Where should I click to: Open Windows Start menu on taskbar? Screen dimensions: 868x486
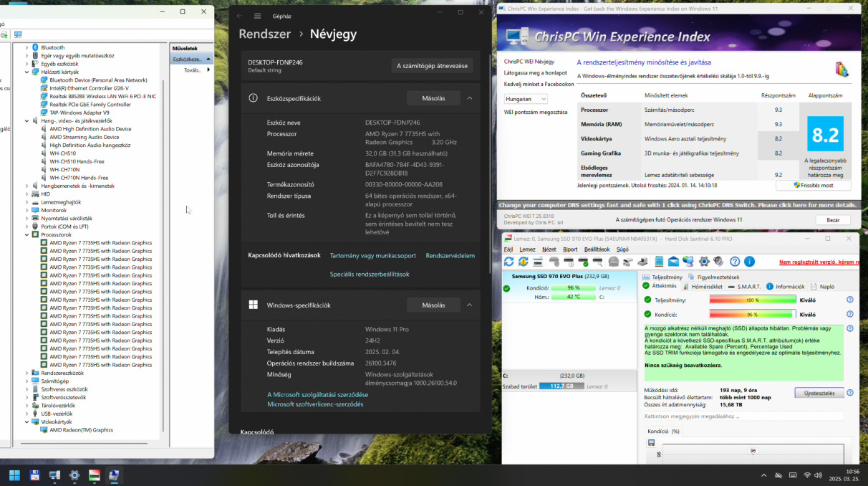(14, 475)
